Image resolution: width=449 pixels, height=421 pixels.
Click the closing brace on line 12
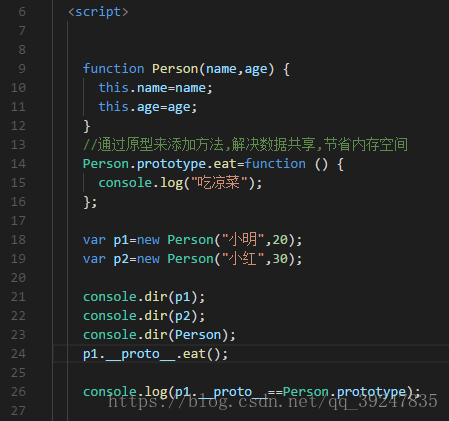click(86, 126)
